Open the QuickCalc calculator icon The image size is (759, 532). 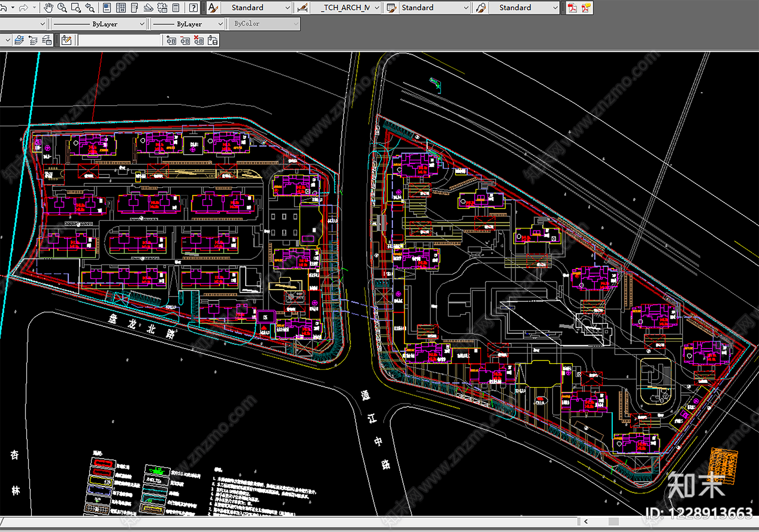176,8
